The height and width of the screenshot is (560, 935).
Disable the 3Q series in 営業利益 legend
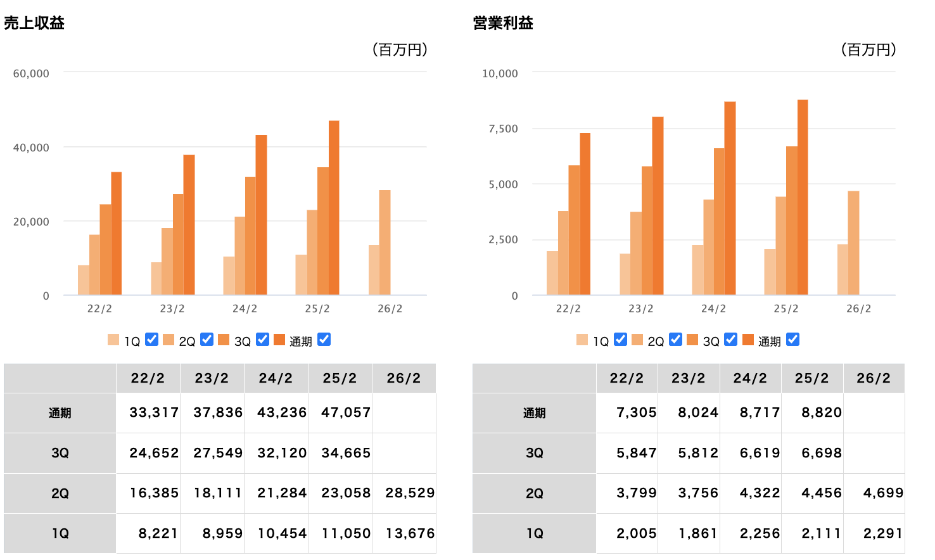click(x=730, y=340)
